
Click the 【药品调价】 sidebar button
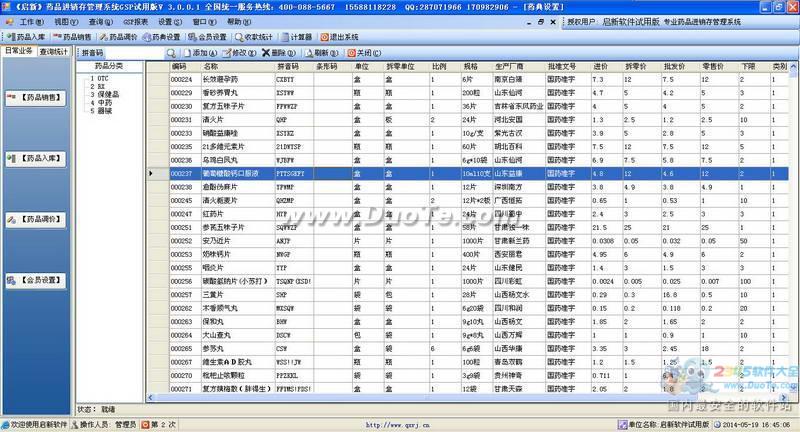pos(36,219)
